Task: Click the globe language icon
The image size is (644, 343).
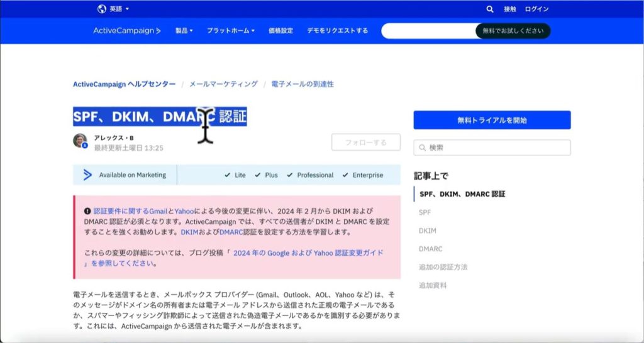Action: (x=102, y=9)
